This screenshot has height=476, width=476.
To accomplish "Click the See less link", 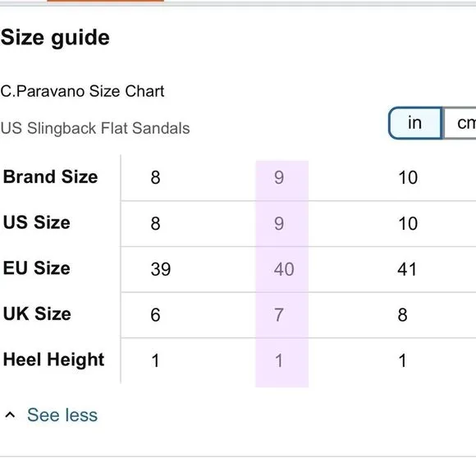I will 62,414.
